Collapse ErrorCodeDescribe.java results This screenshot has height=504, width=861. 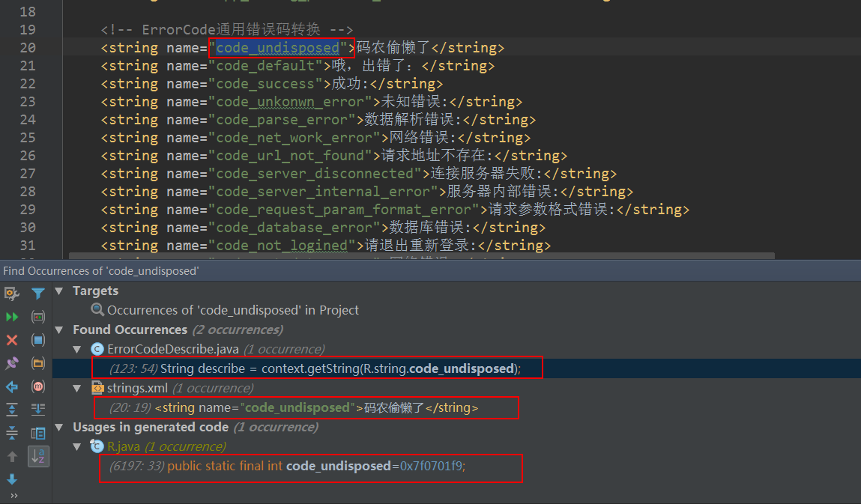click(76, 349)
